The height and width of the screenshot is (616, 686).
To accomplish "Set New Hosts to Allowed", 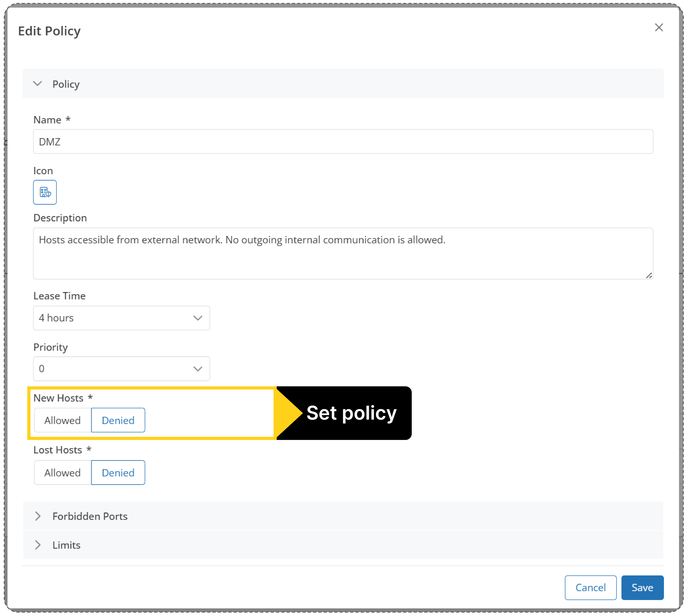I will point(63,420).
